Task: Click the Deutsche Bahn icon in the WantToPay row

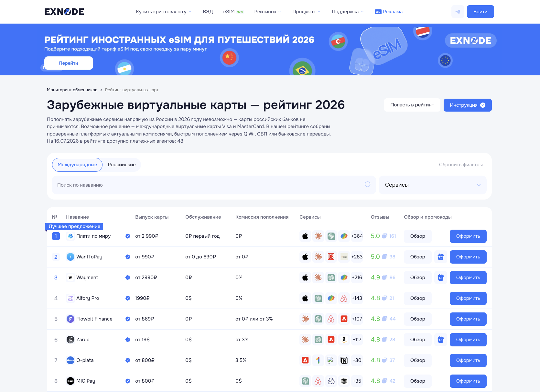Action: coord(331,257)
